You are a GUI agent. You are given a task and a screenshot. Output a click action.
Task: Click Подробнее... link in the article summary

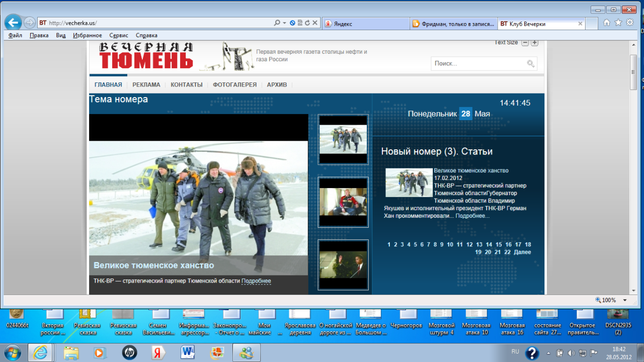tap(472, 216)
